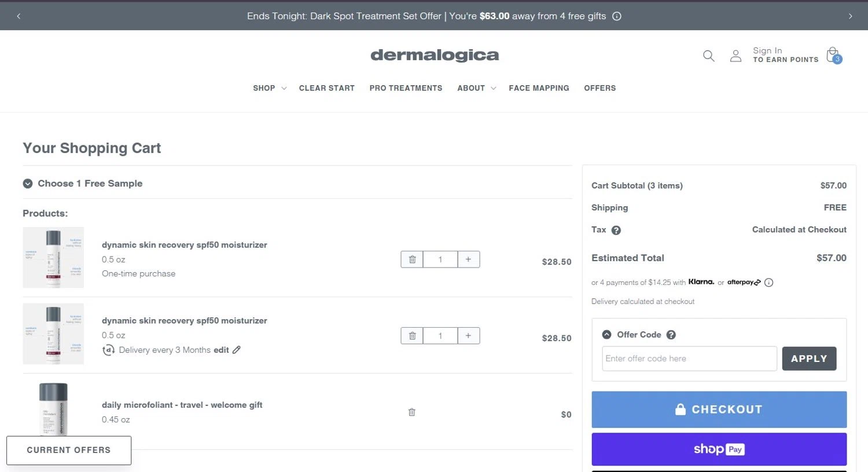
Task: Proceed with the CHECKOUT button
Action: click(x=719, y=409)
